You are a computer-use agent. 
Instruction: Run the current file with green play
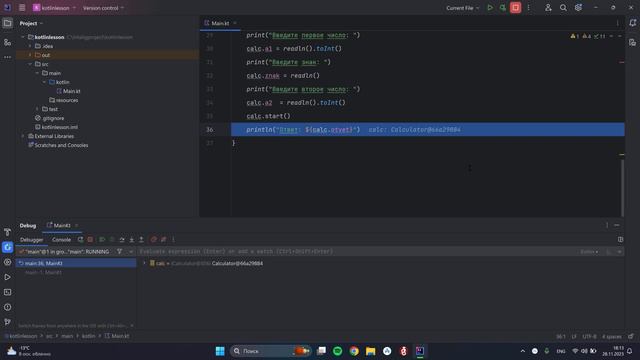point(490,8)
